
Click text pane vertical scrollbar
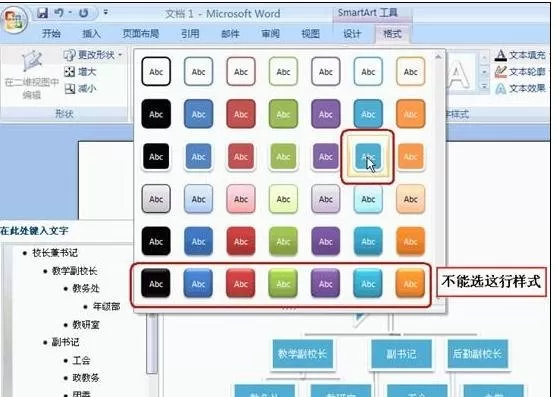pyautogui.click(x=152, y=343)
